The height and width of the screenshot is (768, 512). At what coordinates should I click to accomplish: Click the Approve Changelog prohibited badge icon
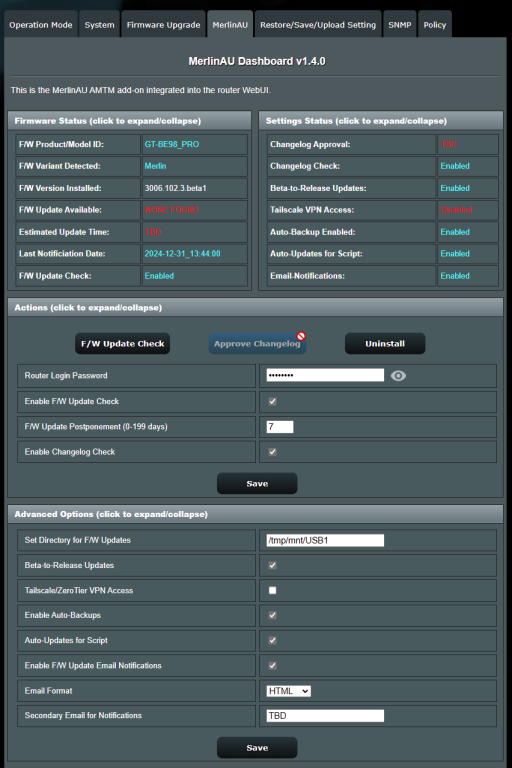click(x=301, y=336)
